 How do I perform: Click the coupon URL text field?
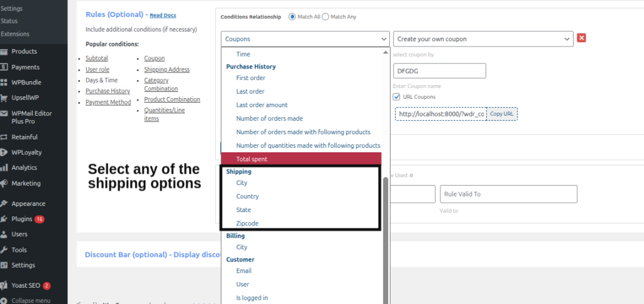click(441, 114)
